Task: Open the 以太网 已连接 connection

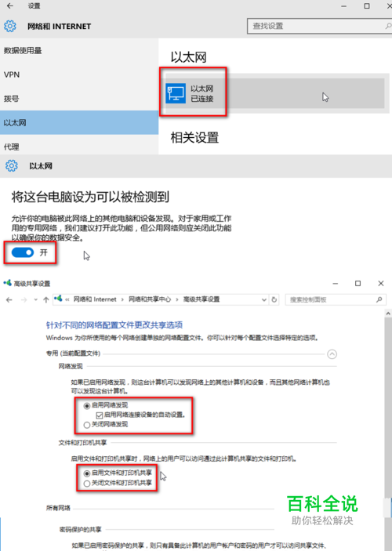Action: pyautogui.click(x=275, y=93)
